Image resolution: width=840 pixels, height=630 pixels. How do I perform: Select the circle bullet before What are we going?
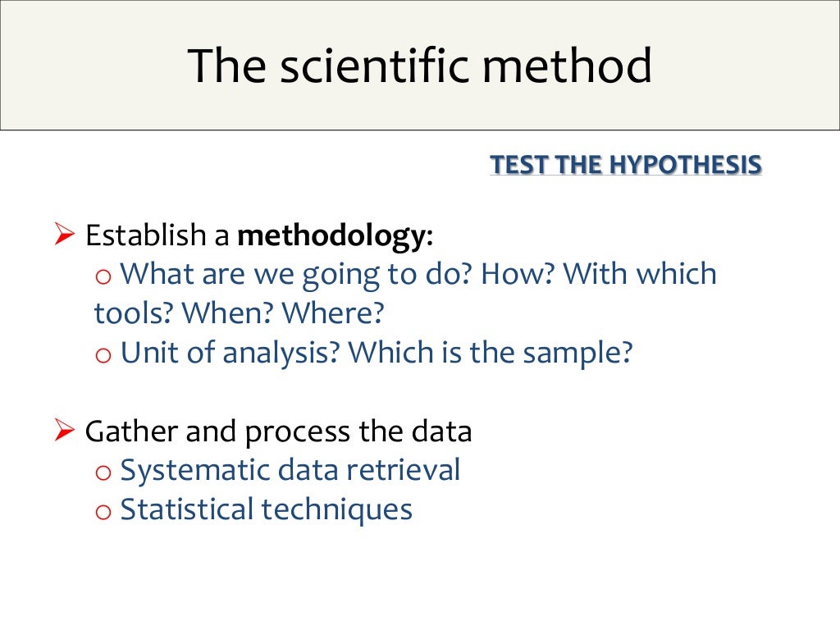(103, 277)
